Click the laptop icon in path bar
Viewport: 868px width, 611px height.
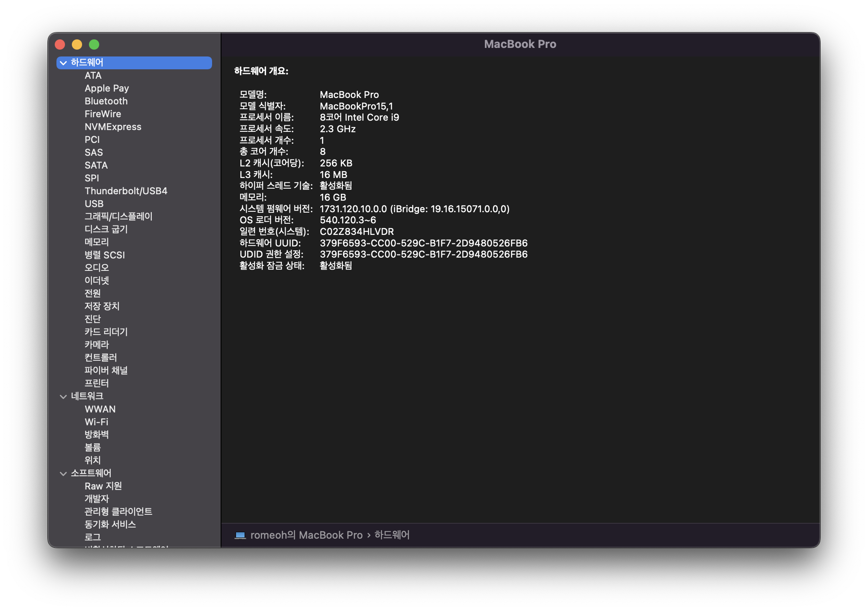pyautogui.click(x=240, y=535)
